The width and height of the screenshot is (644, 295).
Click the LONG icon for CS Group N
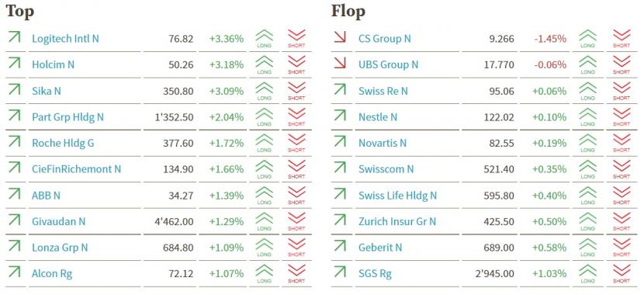[x=587, y=39]
